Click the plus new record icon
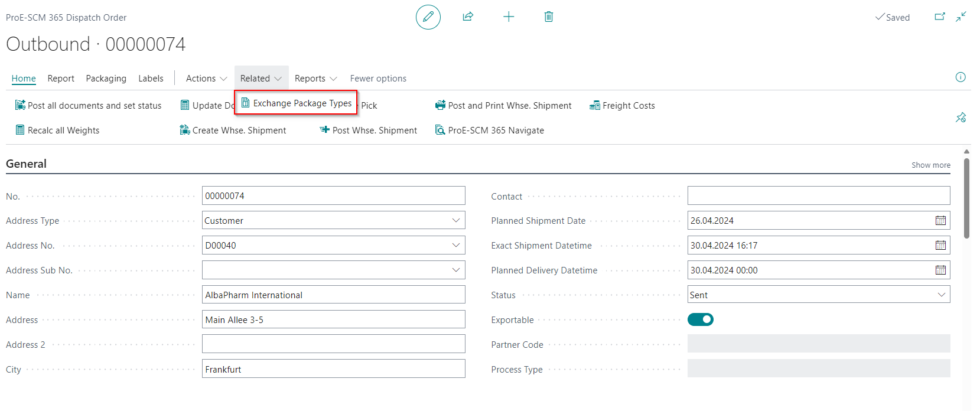 (x=509, y=17)
